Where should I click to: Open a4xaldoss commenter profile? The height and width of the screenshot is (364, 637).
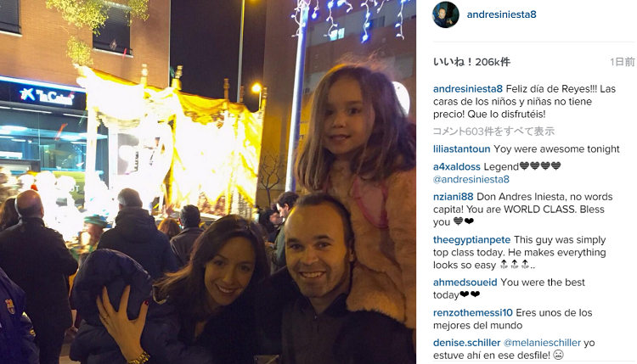coord(457,167)
